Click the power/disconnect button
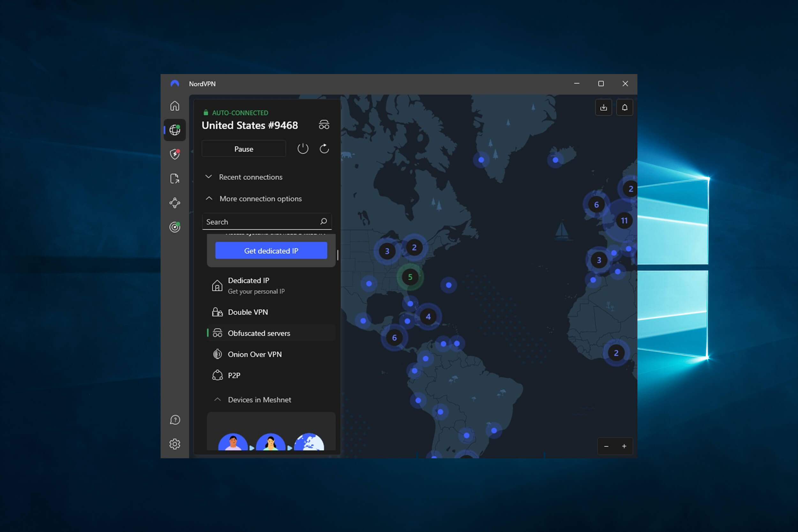This screenshot has height=532, width=798. point(302,148)
